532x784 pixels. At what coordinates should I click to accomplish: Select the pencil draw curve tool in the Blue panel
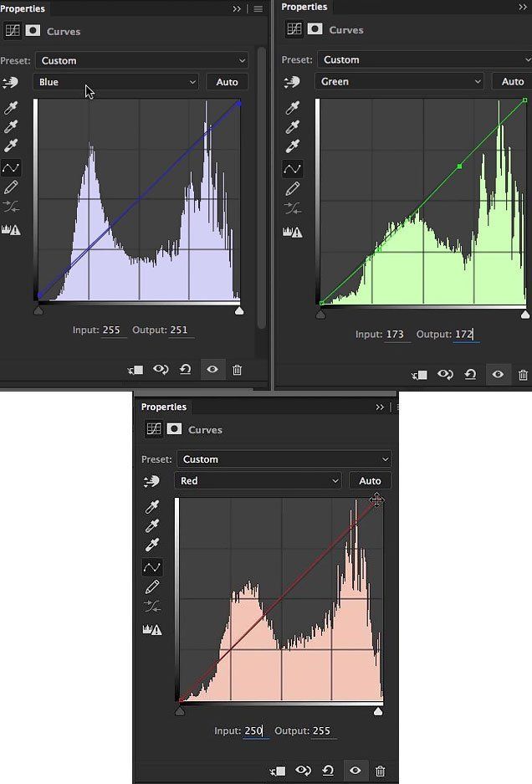point(11,187)
